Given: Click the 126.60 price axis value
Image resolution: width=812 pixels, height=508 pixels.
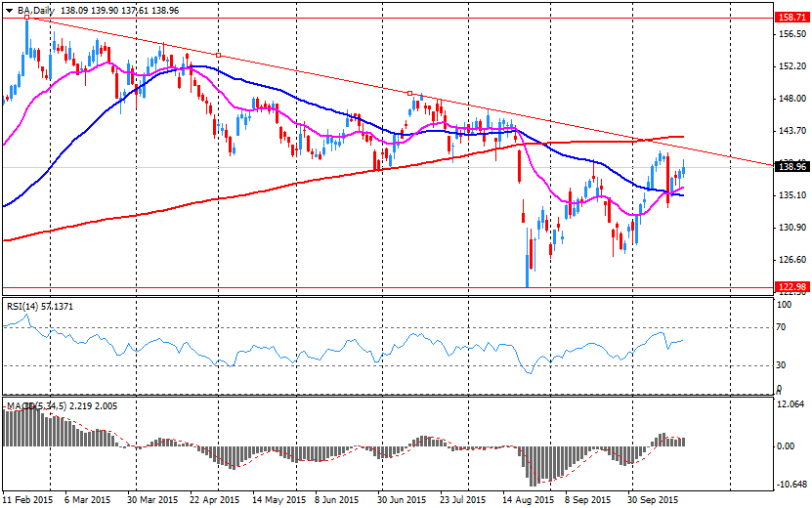Looking at the screenshot, I should point(791,260).
